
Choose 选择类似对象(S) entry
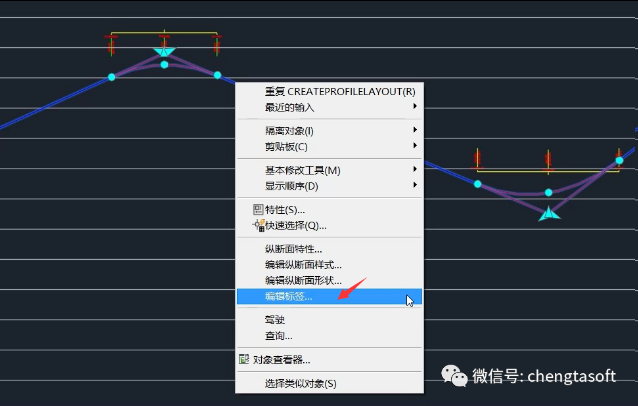point(329,383)
